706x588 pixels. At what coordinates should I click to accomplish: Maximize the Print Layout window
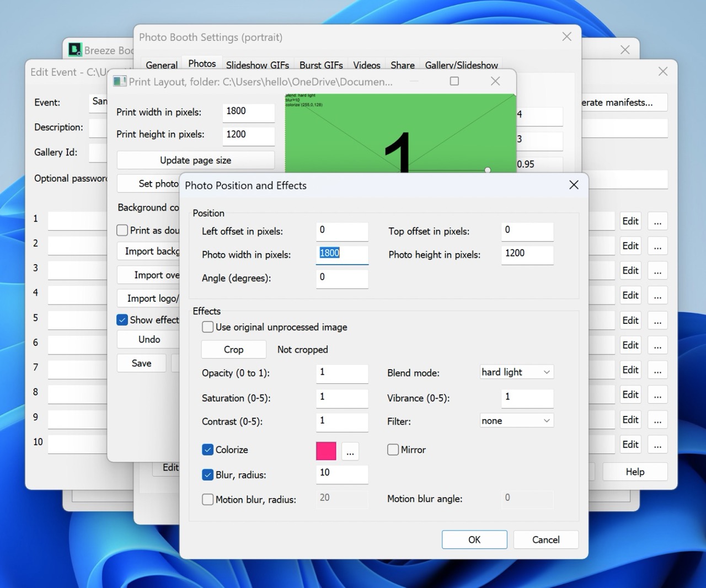(x=454, y=81)
